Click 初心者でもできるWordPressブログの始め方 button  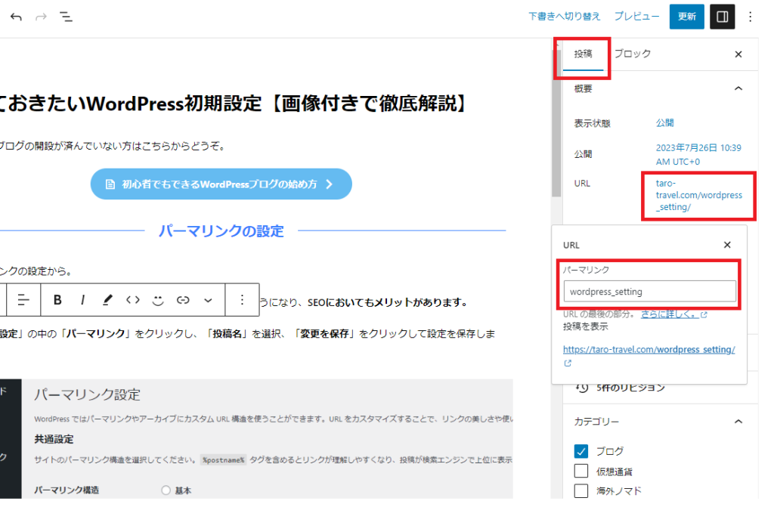coord(221,184)
